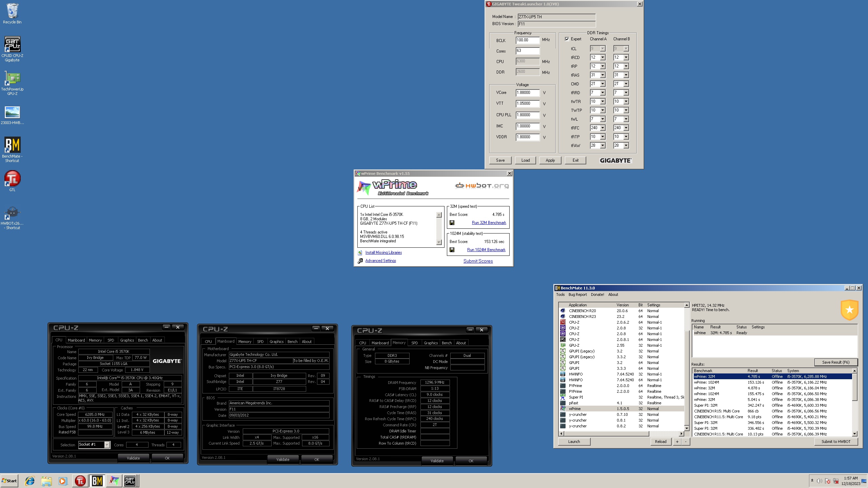Click Reload button in BenchMate
Viewport: 868px width, 488px height.
click(x=660, y=442)
